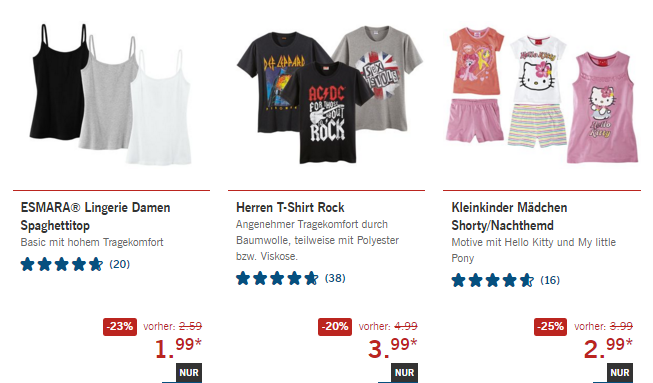Open the (38) reviews count
This screenshot has height=383, width=653.
[335, 278]
